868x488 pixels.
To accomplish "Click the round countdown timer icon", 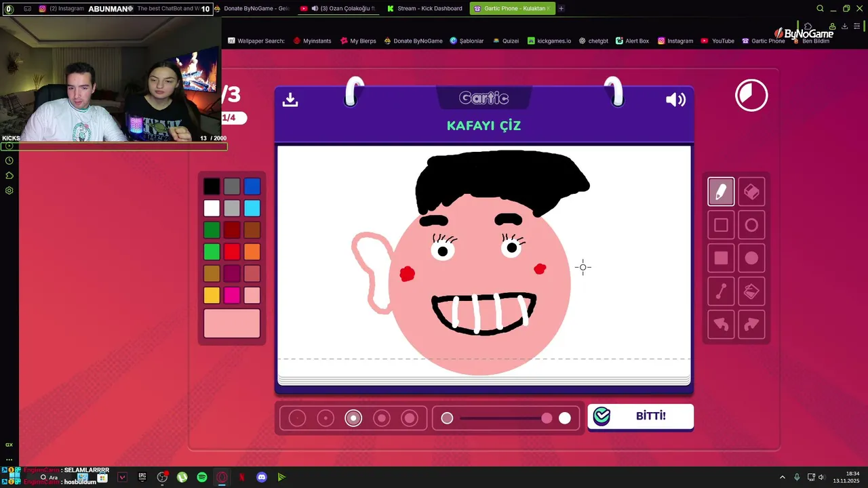I will [751, 96].
